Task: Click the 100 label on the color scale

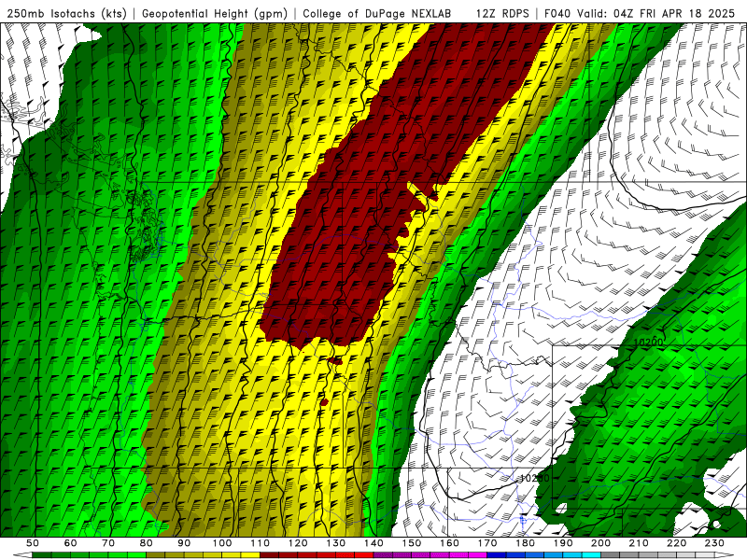Action: pos(222,543)
